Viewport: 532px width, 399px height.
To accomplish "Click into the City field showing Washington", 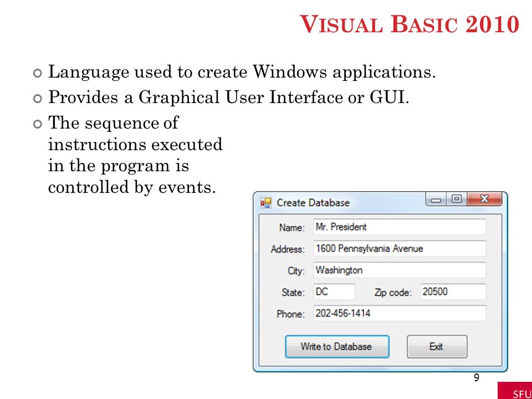I will click(400, 270).
